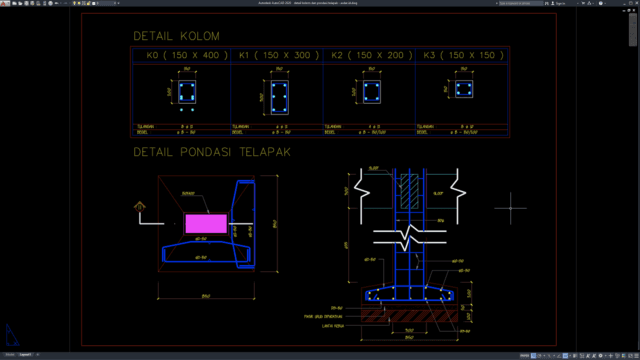
Task: Expand the Help dropdown arrow
Action: [x=605, y=3]
